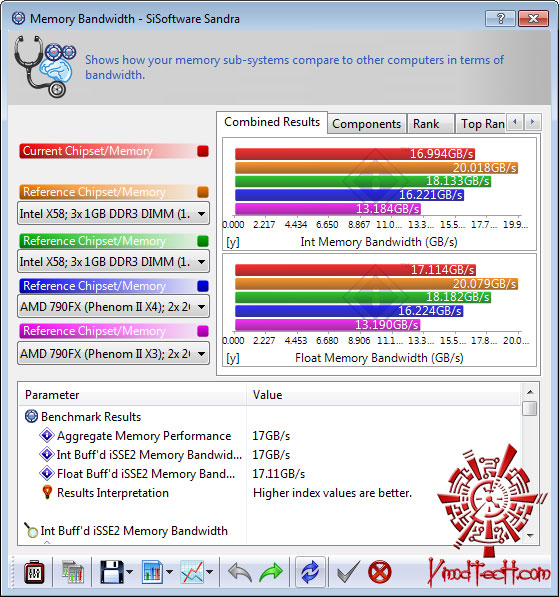Expand the line graph dropdown arrow
Viewport: 559px width, 597px height.
click(x=209, y=572)
